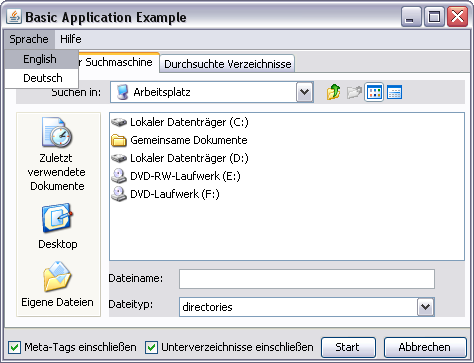Viewport: 474px width, 363px height.
Task: Select drive icon for Lokaler Datenträger (C:)
Action: tap(119, 122)
